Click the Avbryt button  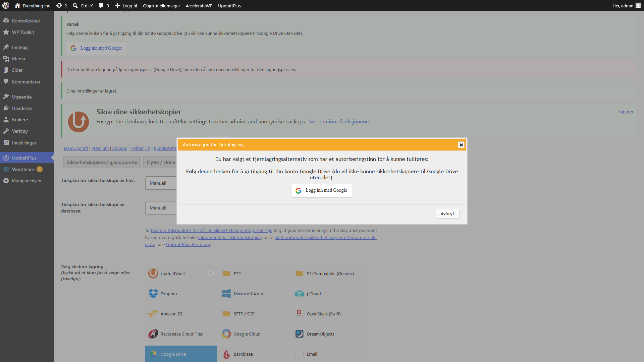(447, 214)
